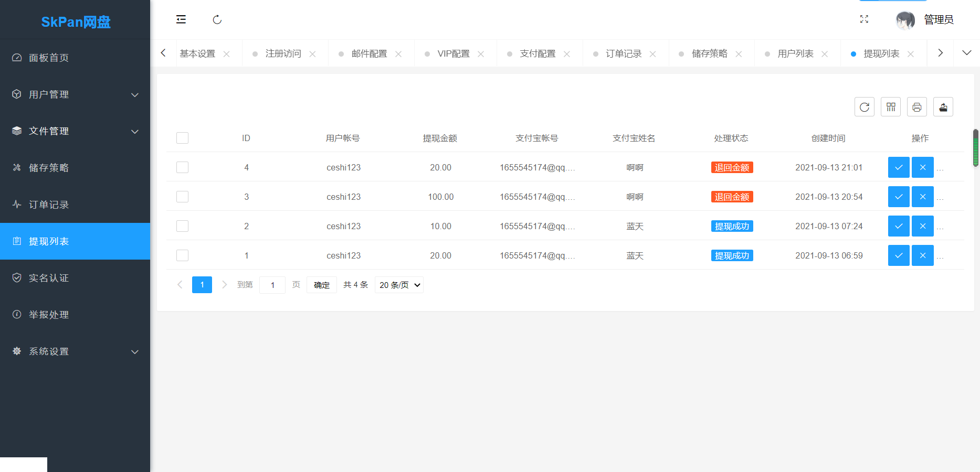This screenshot has width=980, height=472.
Task: Reject withdrawal ID 2 with X button
Action: click(x=922, y=226)
